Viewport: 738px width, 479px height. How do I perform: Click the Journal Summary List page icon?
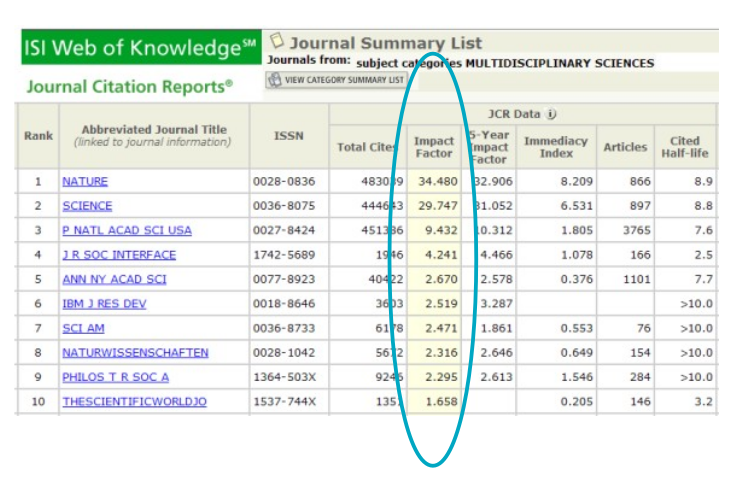[x=277, y=42]
